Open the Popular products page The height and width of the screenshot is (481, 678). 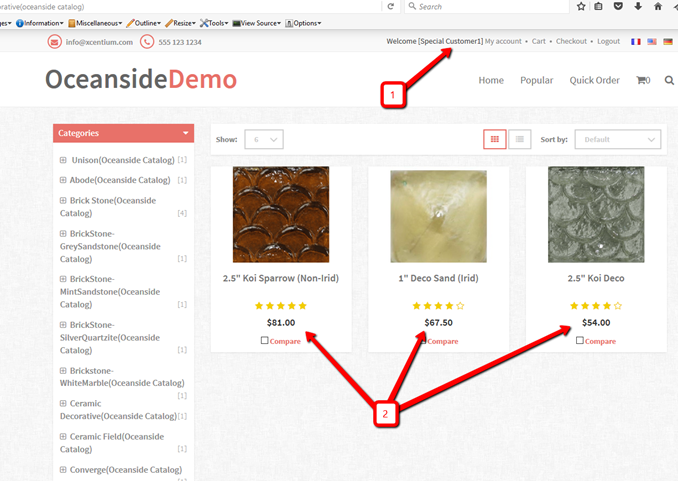537,80
